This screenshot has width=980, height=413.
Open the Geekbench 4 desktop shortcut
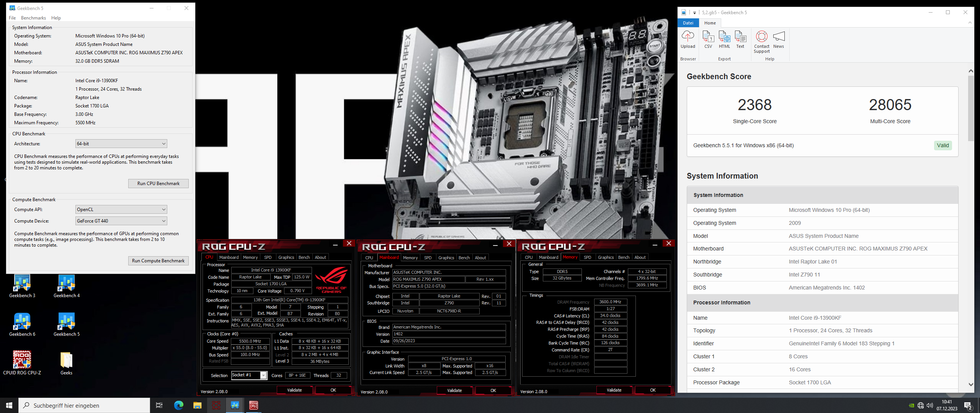point(67,286)
